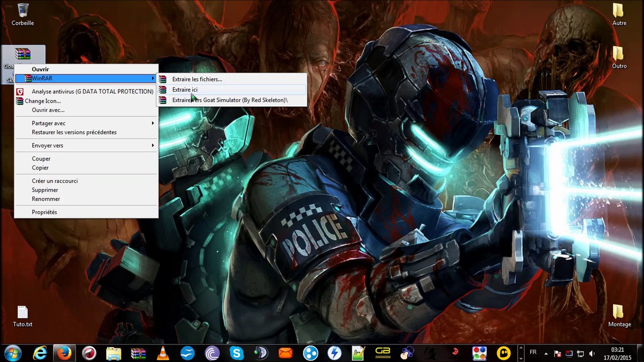Open the orange mail envelope app
This screenshot has width=644, height=362.
(286, 353)
